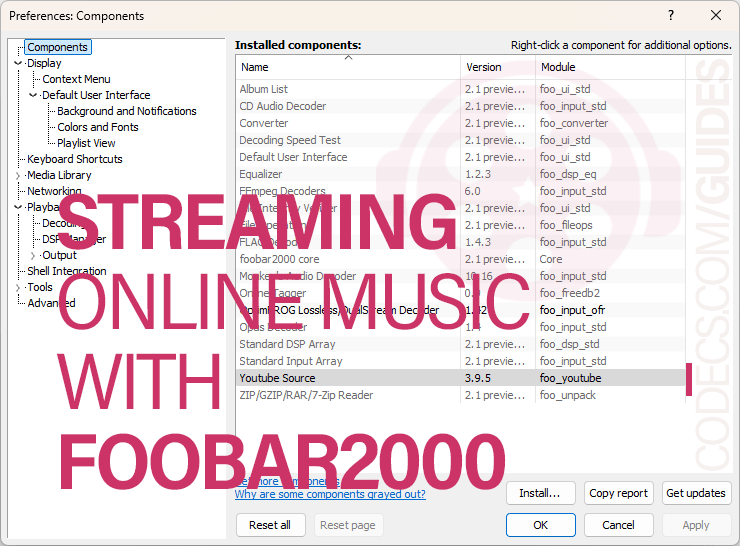Click the Reset all button
This screenshot has height=546, width=740.
(x=270, y=525)
